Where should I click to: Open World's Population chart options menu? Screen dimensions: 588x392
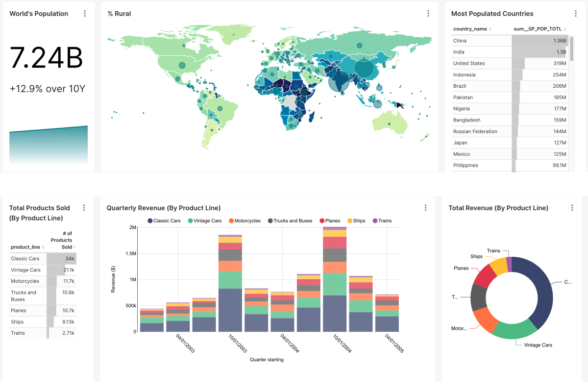pyautogui.click(x=85, y=14)
